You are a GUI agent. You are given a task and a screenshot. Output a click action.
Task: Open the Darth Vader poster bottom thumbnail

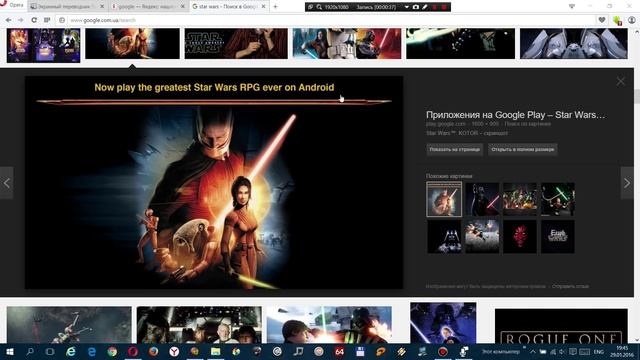coord(443,323)
